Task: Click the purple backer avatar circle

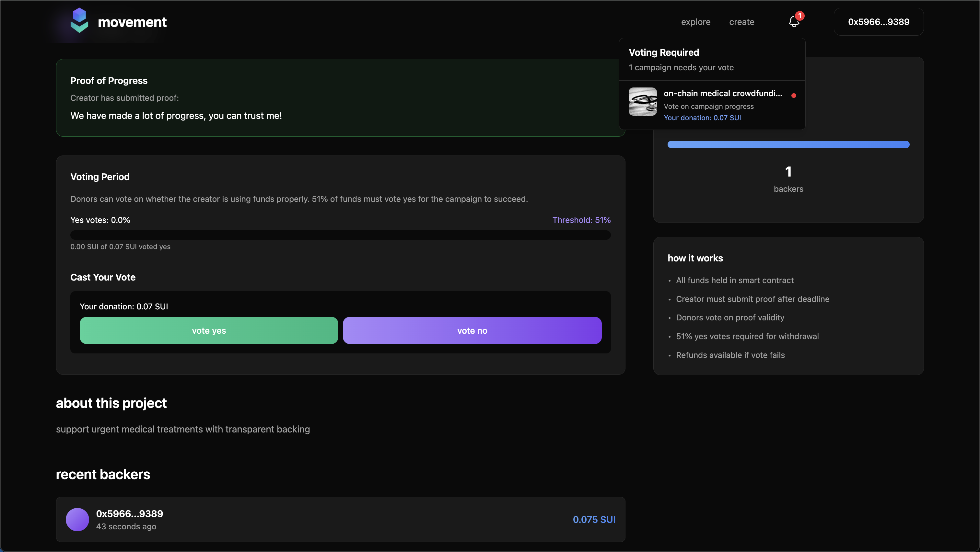Action: point(77,519)
